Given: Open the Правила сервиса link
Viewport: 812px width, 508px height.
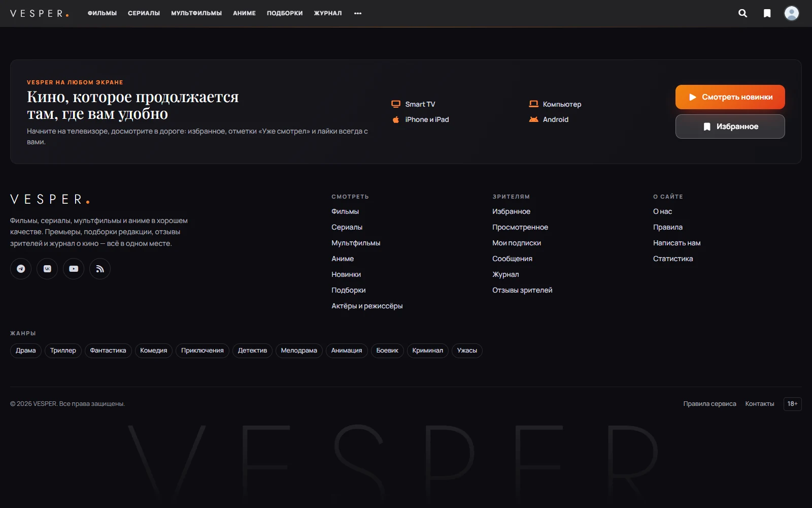Looking at the screenshot, I should [x=709, y=404].
